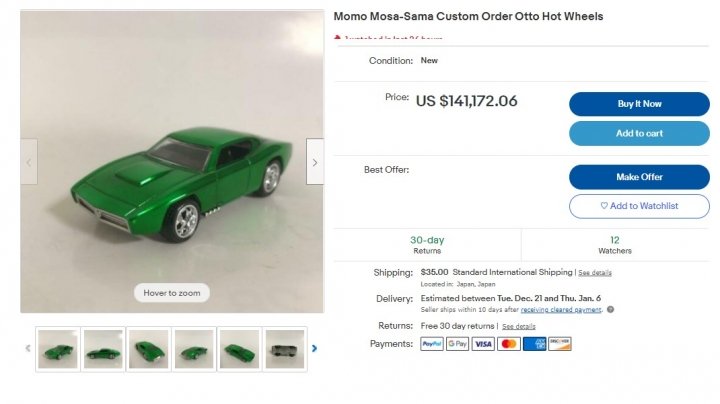Open returns See details link
720x404 pixels.
(518, 326)
